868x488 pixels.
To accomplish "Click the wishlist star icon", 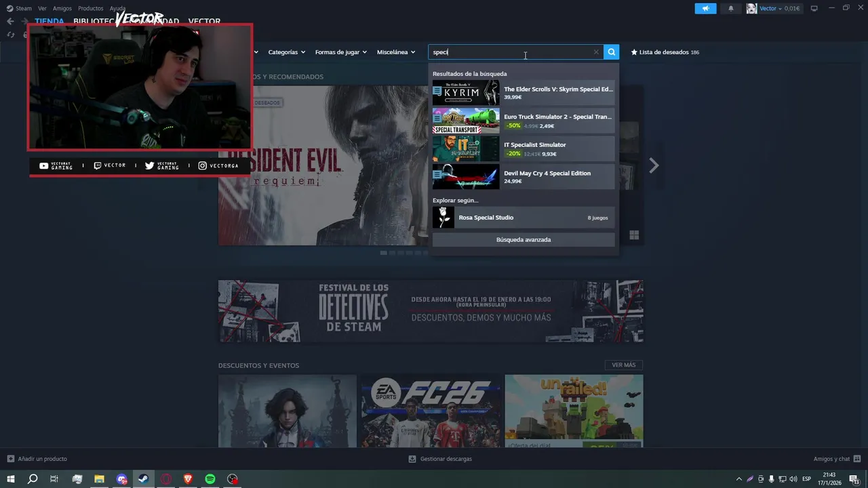I will pos(634,52).
